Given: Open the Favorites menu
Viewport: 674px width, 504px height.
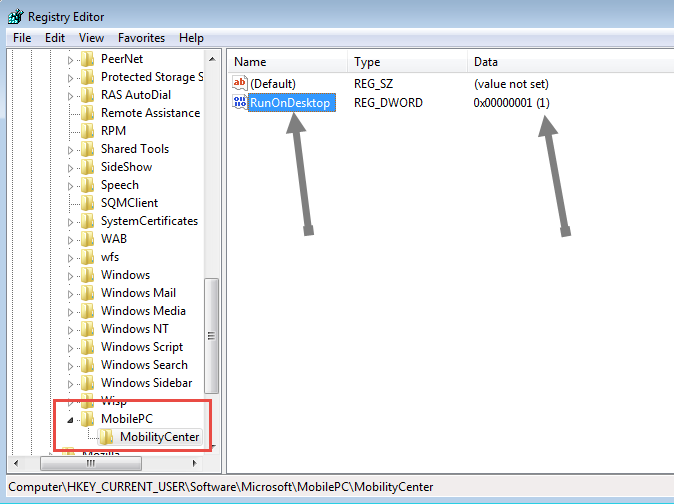Looking at the screenshot, I should [x=141, y=38].
